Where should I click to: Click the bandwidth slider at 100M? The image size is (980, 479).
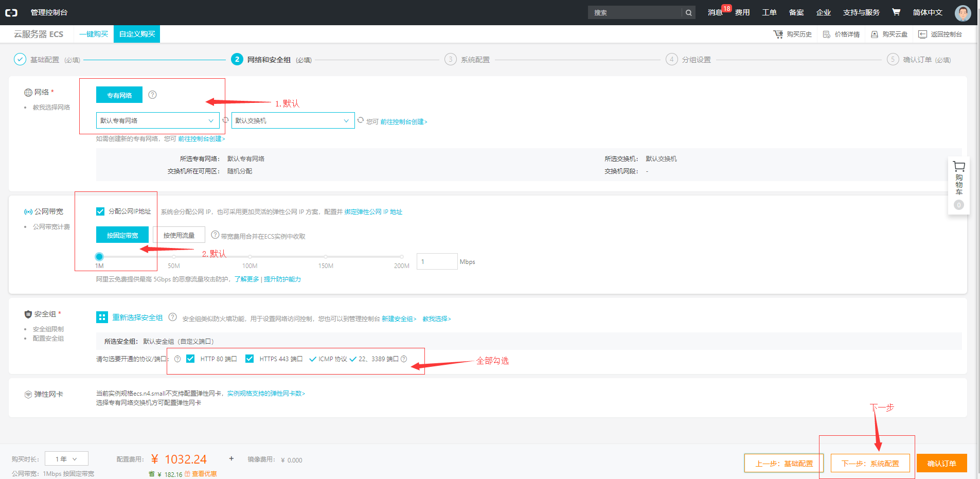pos(250,256)
